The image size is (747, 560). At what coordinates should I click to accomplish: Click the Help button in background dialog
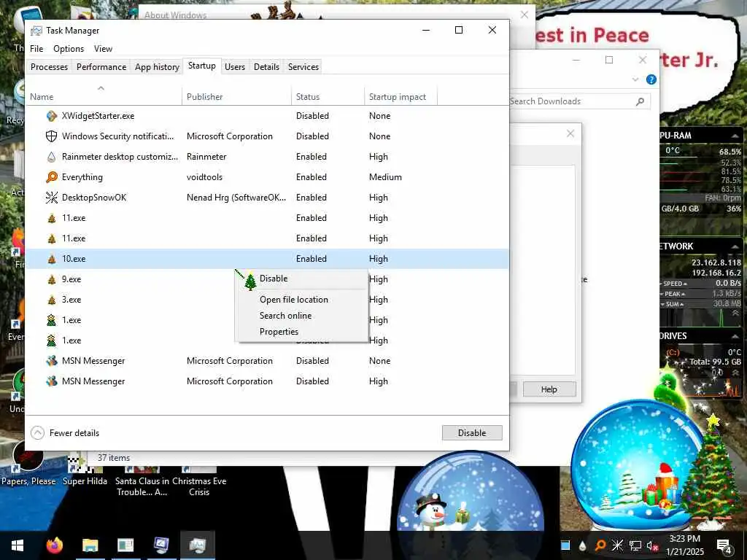[x=549, y=389]
